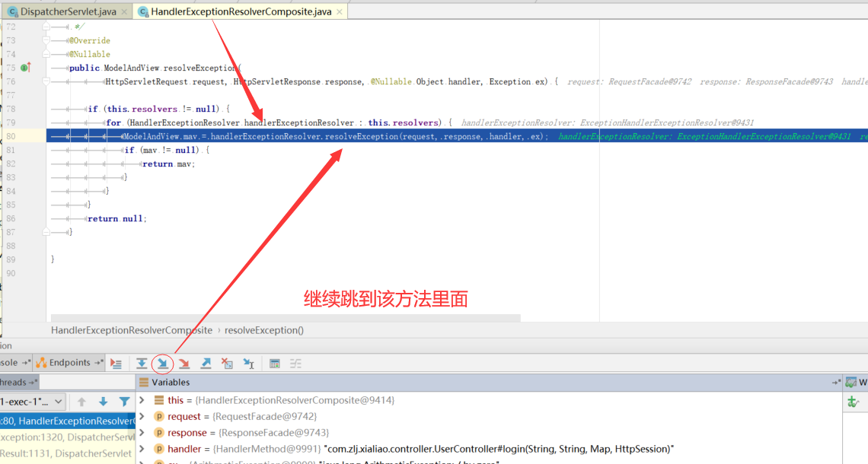Select 'this = {HandlerExceptionResolverComposite@9414}' row

coord(490,400)
